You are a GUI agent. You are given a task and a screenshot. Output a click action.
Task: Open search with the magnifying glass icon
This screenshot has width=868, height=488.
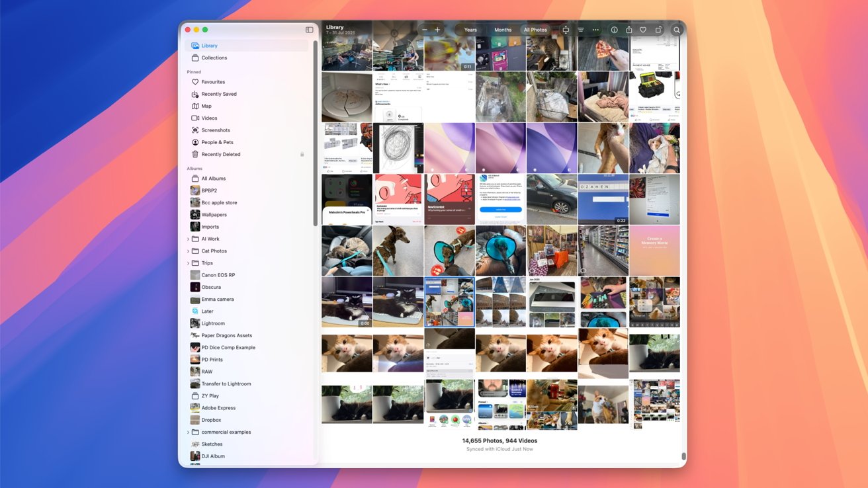pyautogui.click(x=676, y=30)
